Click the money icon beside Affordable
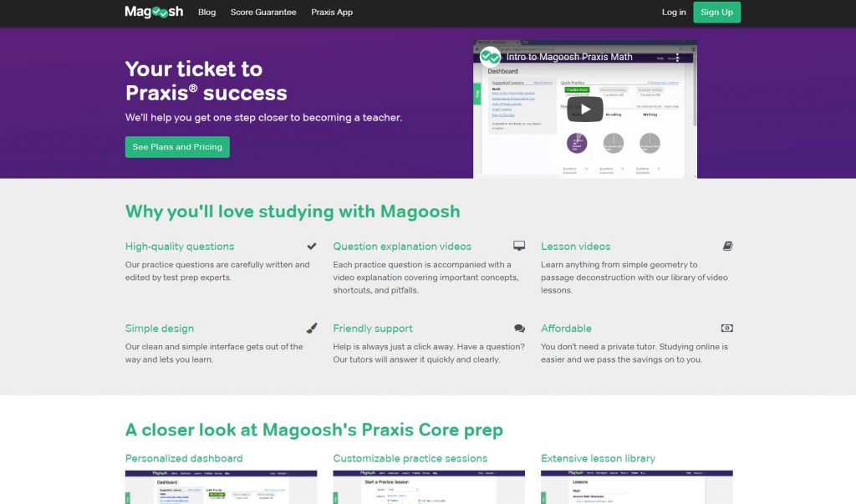The width and height of the screenshot is (856, 504). point(727,328)
